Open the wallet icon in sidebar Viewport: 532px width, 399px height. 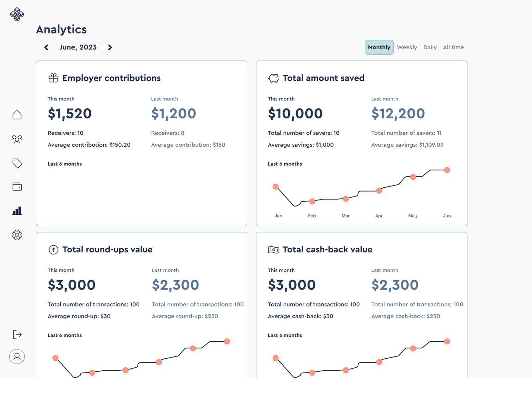click(17, 187)
